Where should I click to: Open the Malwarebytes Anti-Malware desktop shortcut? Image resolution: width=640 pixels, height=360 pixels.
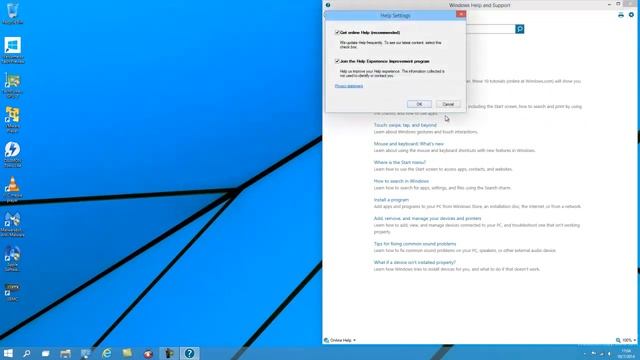click(x=13, y=224)
